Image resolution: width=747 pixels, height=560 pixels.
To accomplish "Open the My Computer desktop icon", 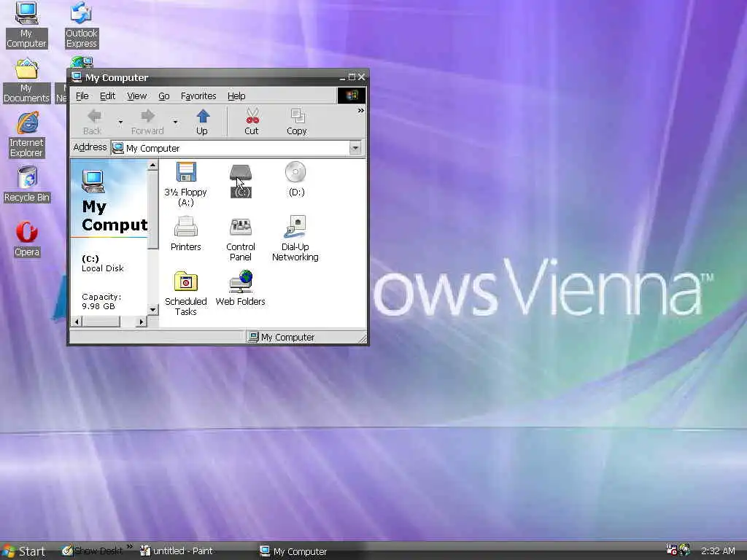I will 26,24.
